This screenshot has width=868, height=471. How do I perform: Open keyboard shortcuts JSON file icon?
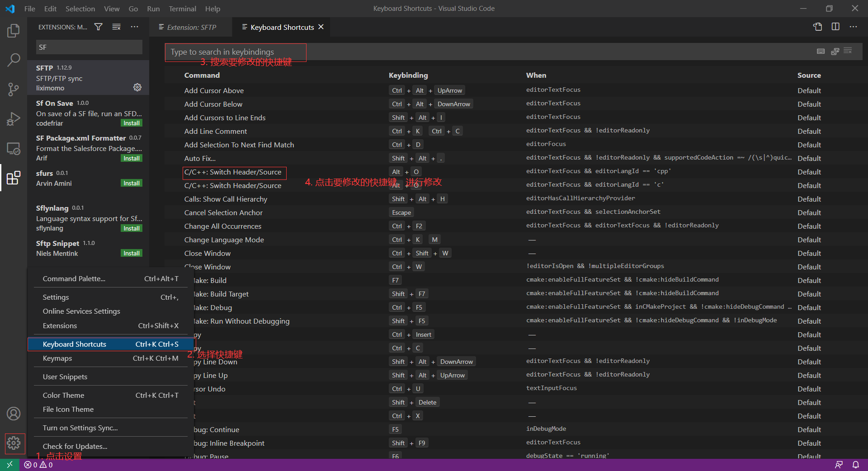(817, 27)
